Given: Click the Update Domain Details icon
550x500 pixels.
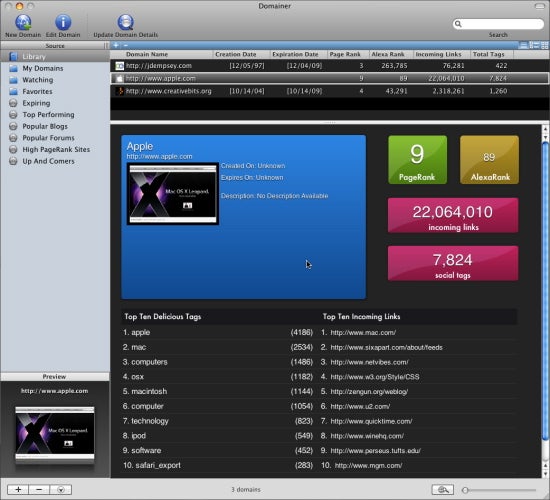Looking at the screenshot, I should coord(126,23).
